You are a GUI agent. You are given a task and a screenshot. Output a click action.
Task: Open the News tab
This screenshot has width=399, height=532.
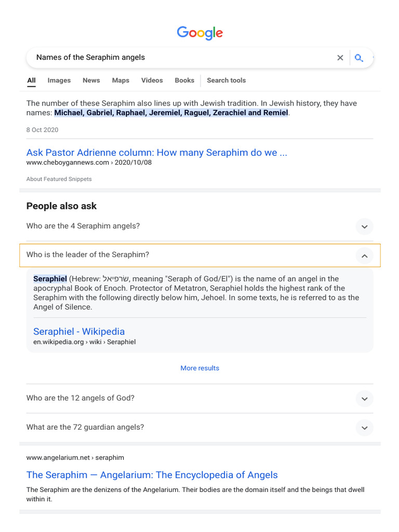(x=91, y=81)
